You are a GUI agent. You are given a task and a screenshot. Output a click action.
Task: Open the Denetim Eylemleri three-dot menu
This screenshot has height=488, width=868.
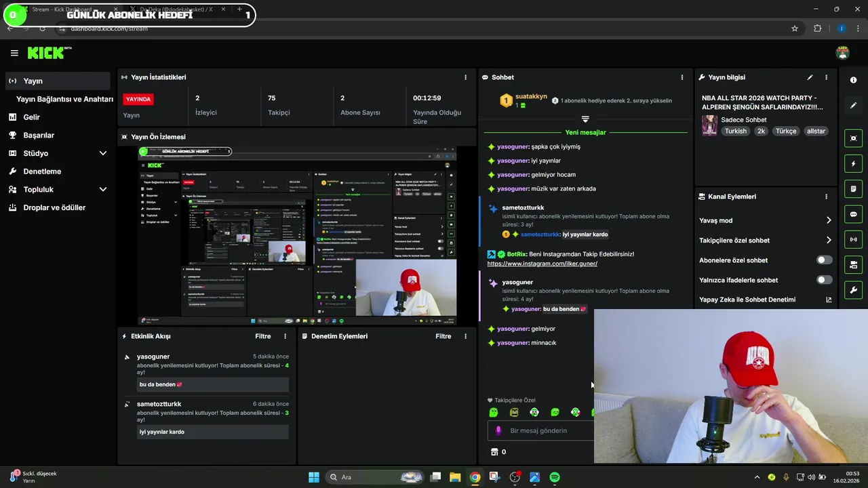pyautogui.click(x=465, y=336)
